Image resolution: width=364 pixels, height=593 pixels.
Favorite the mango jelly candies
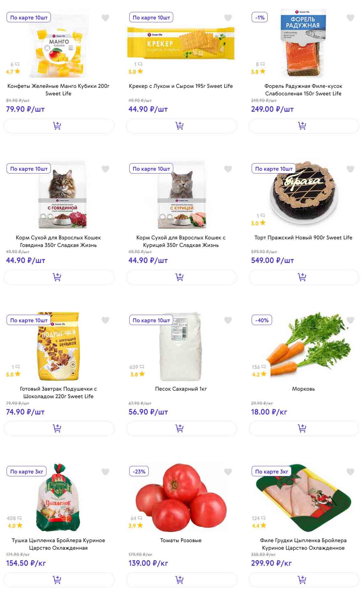click(105, 18)
